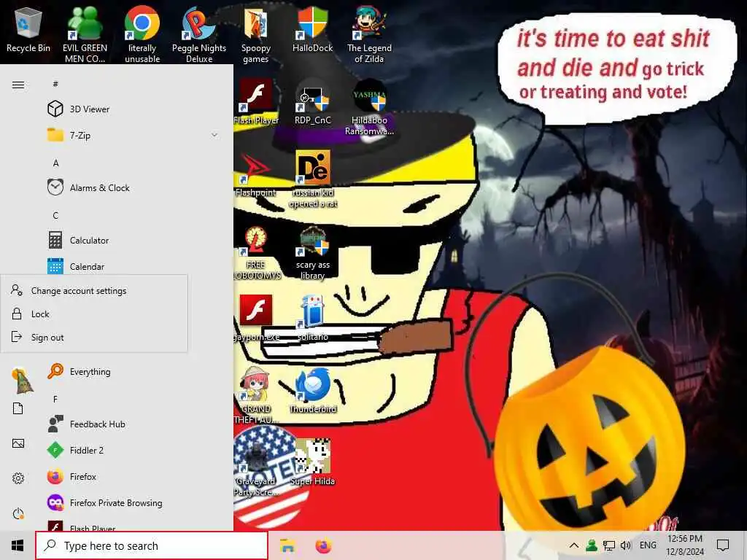The image size is (747, 560).
Task: Open Firefox from the taskbar
Action: coord(323,545)
